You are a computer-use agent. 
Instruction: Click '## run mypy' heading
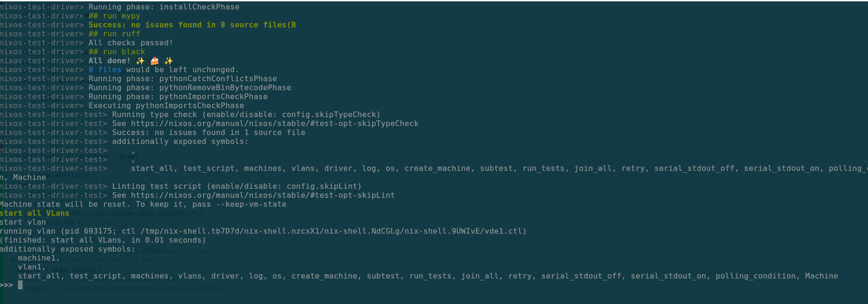[x=115, y=16]
